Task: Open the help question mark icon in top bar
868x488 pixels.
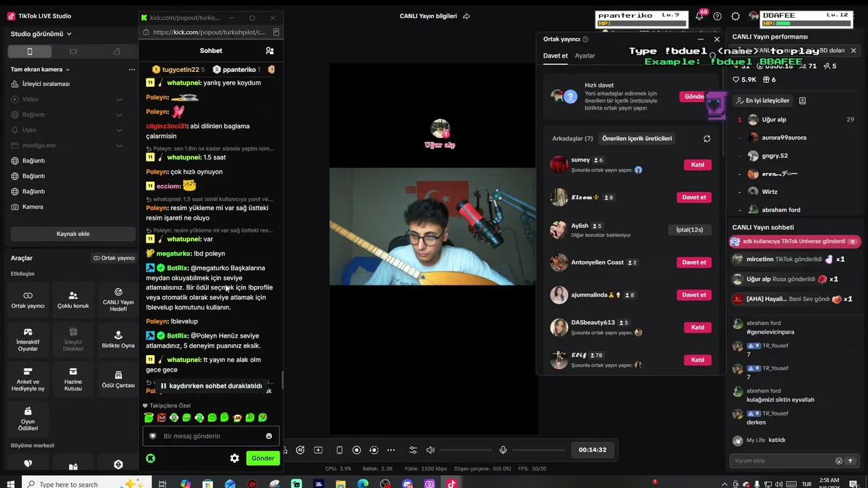Action: click(717, 16)
